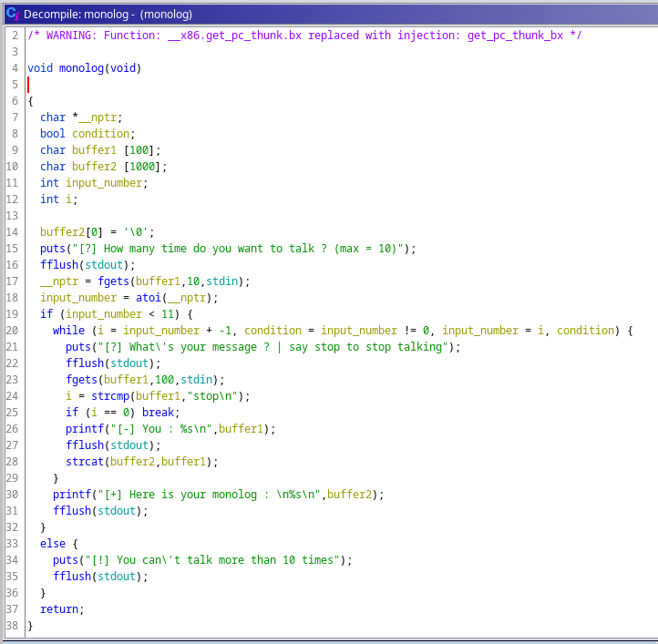Click the Decompile window icon in title bar

tap(12, 13)
